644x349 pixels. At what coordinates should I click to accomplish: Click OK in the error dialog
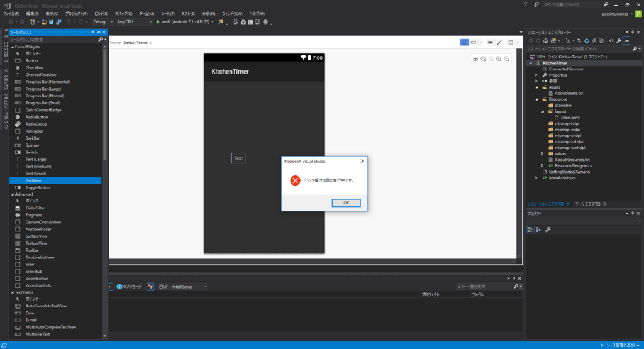pyautogui.click(x=346, y=203)
